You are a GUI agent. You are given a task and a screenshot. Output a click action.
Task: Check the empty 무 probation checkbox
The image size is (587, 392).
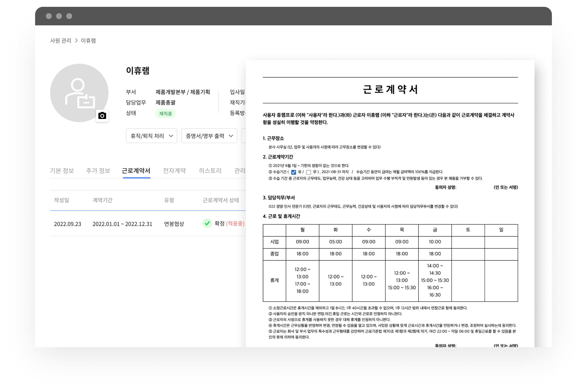pyautogui.click(x=309, y=172)
